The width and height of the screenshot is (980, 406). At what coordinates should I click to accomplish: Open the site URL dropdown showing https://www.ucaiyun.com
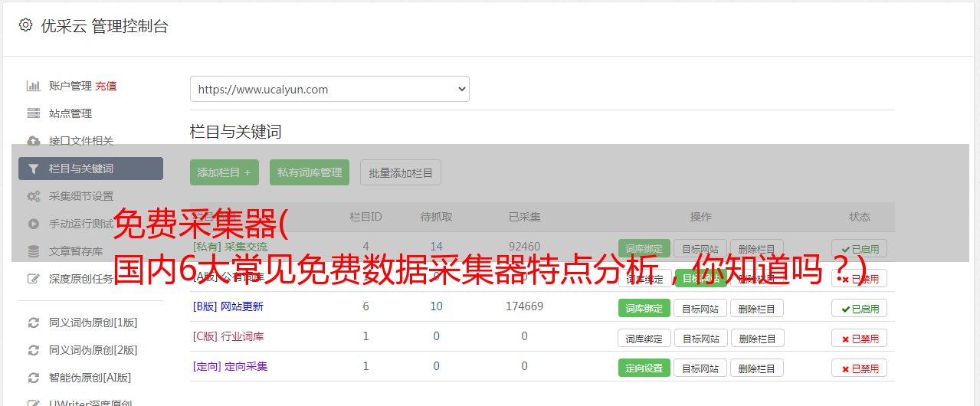[x=329, y=89]
